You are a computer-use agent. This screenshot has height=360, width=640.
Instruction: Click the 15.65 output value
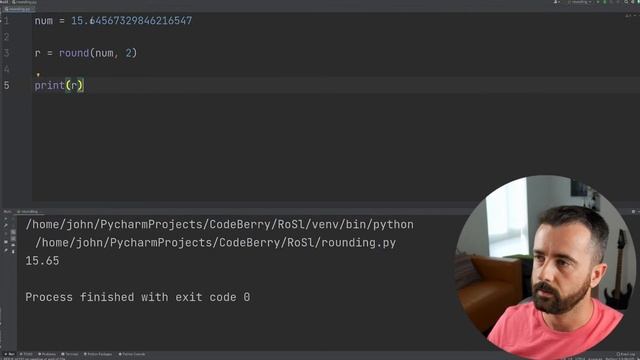(42, 261)
